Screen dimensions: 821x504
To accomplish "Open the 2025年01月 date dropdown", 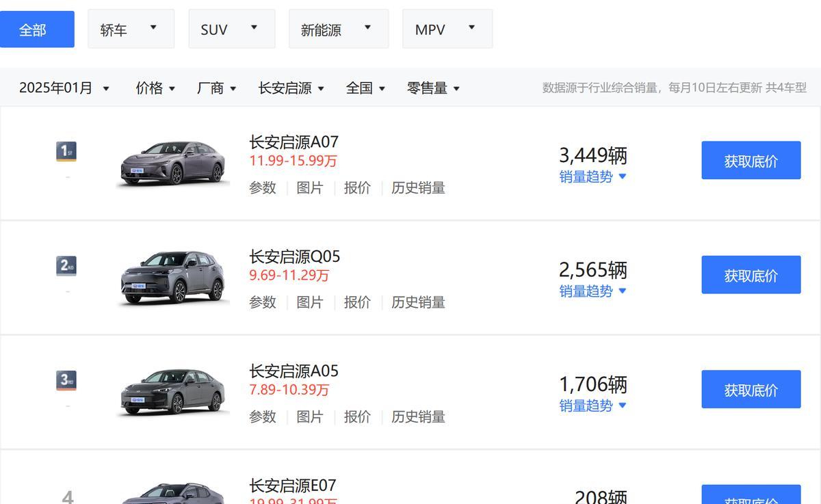I will click(x=64, y=88).
